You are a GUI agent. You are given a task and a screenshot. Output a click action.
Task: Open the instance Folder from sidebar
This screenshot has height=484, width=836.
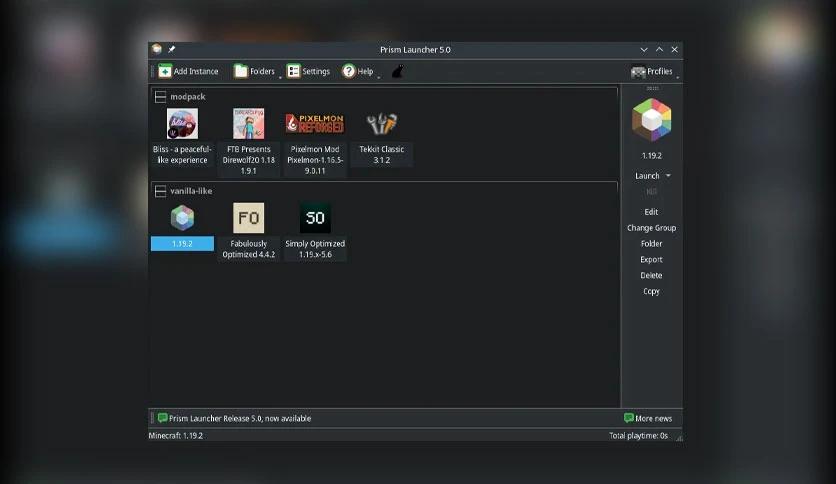(651, 244)
